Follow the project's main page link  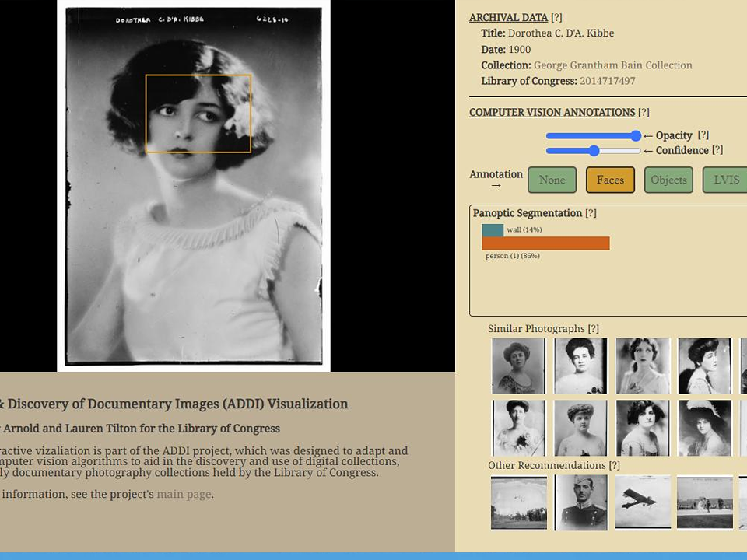[184, 495]
